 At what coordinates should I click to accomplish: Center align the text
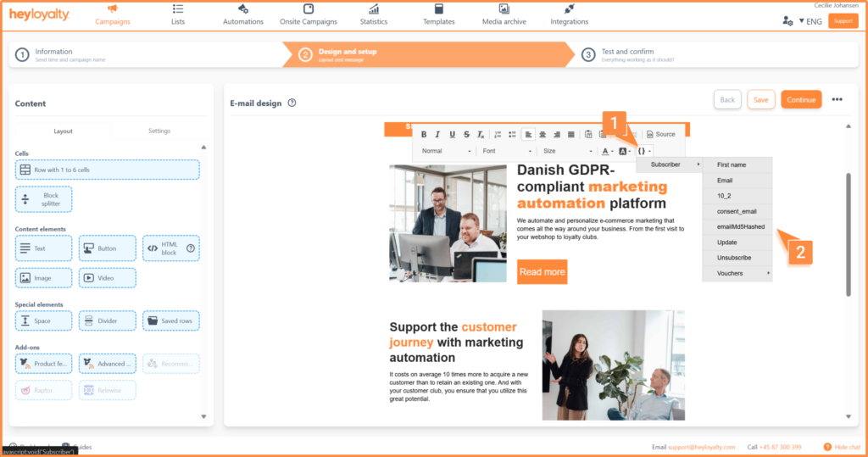(542, 134)
